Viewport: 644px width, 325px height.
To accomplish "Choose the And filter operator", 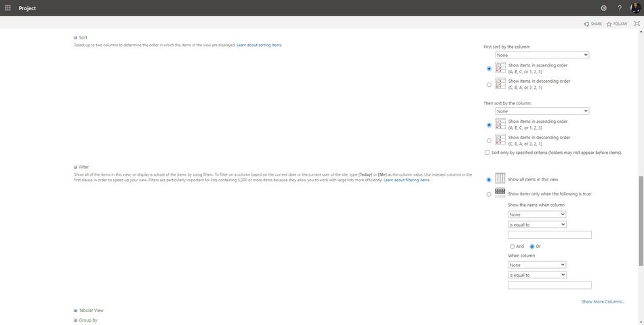I will point(512,246).
